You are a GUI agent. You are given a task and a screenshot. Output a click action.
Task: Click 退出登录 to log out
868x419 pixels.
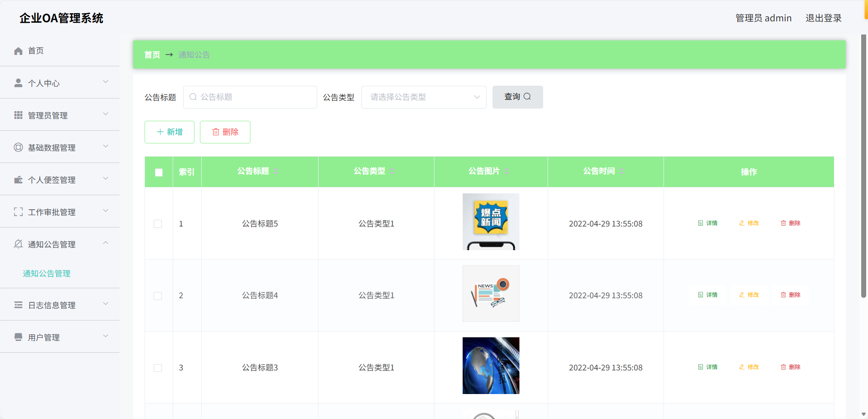(823, 18)
